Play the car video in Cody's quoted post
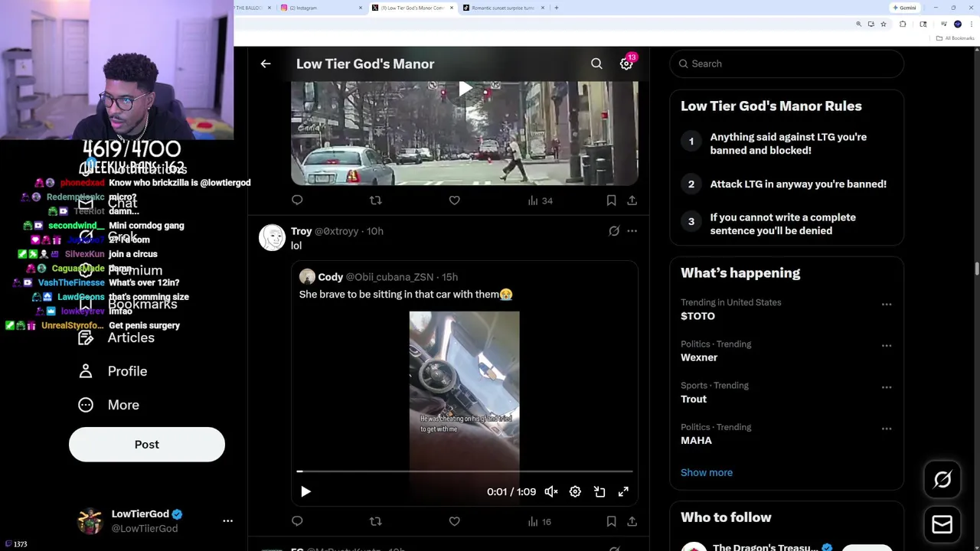Image resolution: width=980 pixels, height=551 pixels. [x=305, y=492]
